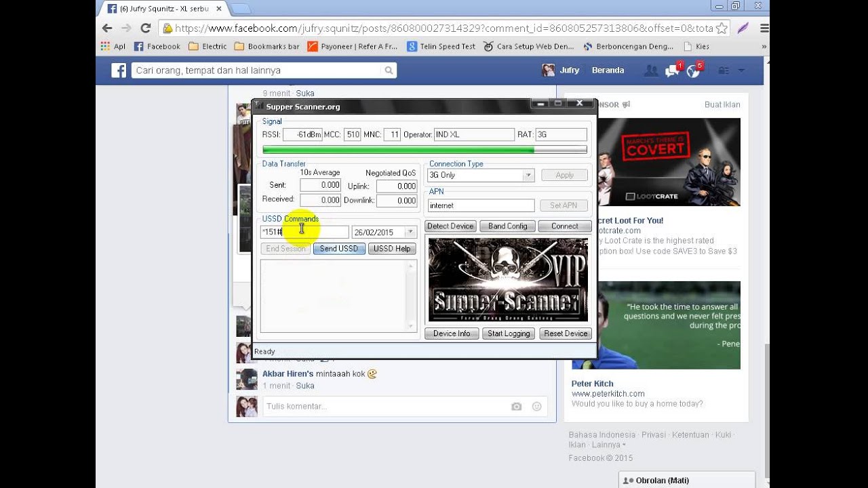Go to Beranda in the Facebook bar
The image size is (868, 488).
coord(608,70)
